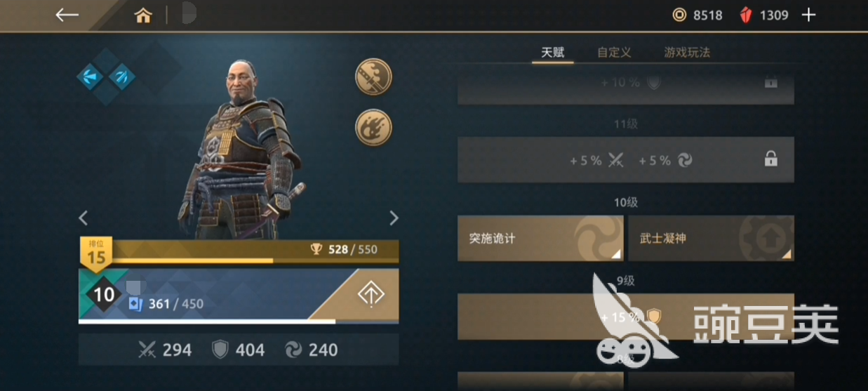The image size is (868, 391).
Task: Show the next hero with right chevron
Action: [394, 218]
